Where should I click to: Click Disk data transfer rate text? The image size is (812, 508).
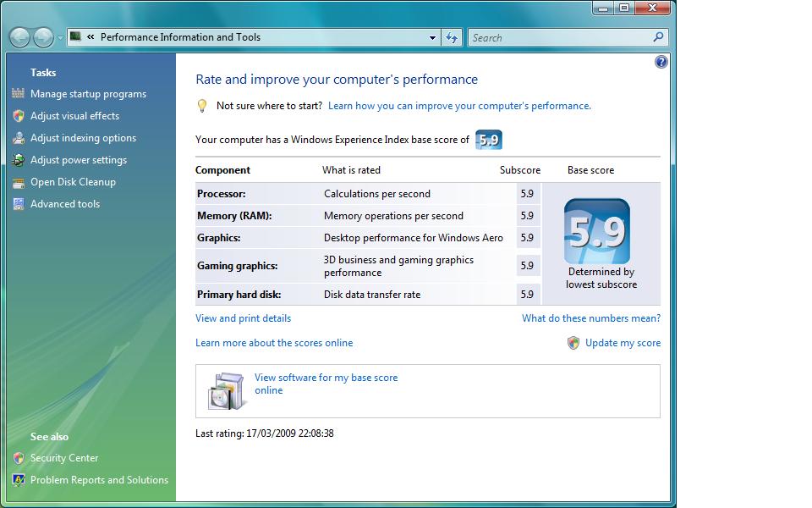click(x=372, y=295)
